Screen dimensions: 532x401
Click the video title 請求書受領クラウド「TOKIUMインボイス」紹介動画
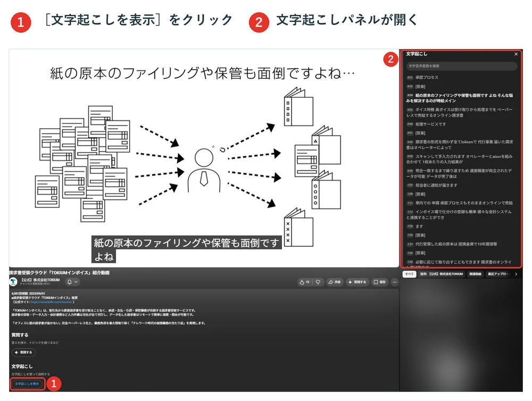coord(60,272)
